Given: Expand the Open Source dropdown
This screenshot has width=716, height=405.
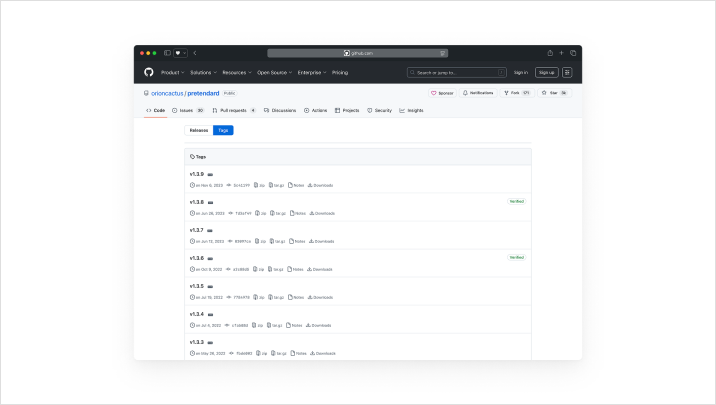Looking at the screenshot, I should [x=274, y=73].
